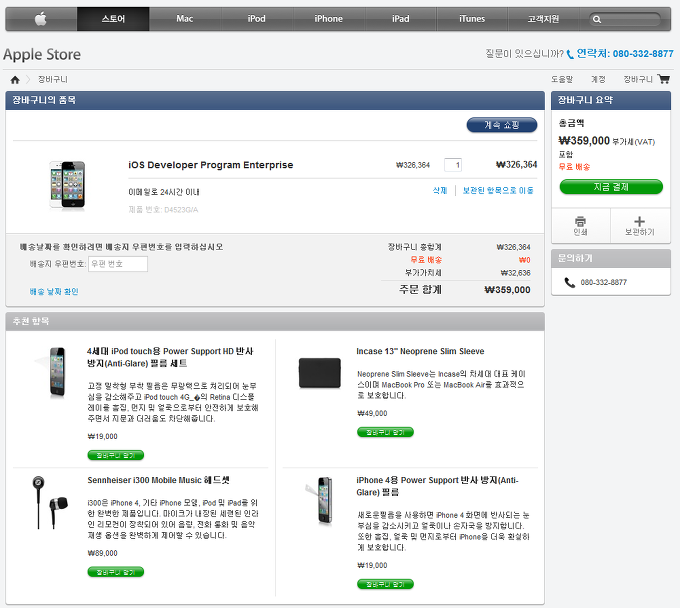The height and width of the screenshot is (608, 680).
Task: Click the 장바구니 link at top right
Action: tap(638, 79)
